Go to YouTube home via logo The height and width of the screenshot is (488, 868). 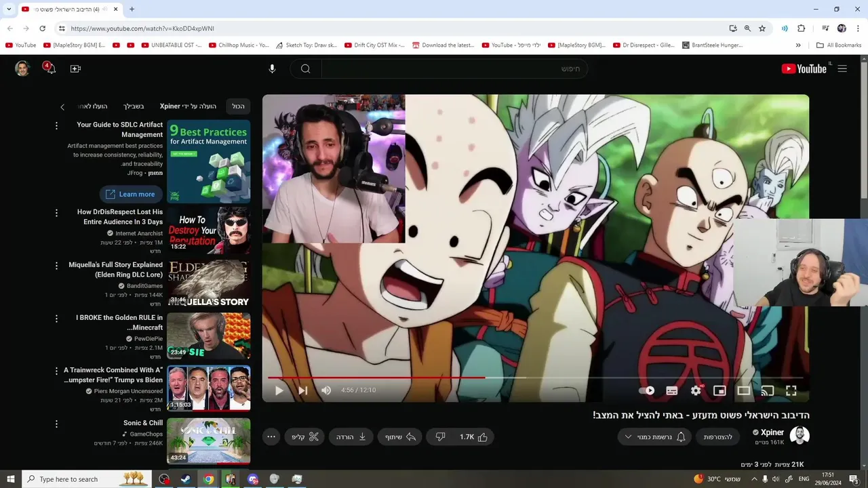[x=804, y=68]
